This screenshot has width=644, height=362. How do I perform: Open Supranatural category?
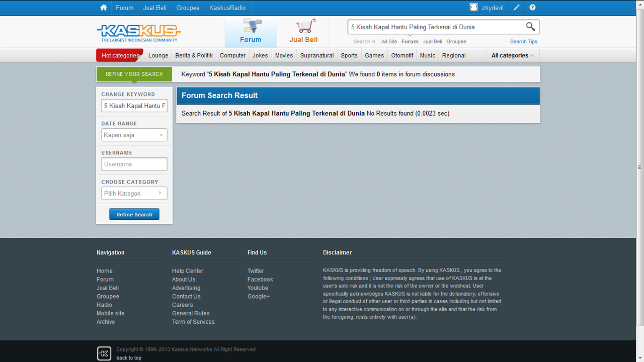tap(317, 55)
